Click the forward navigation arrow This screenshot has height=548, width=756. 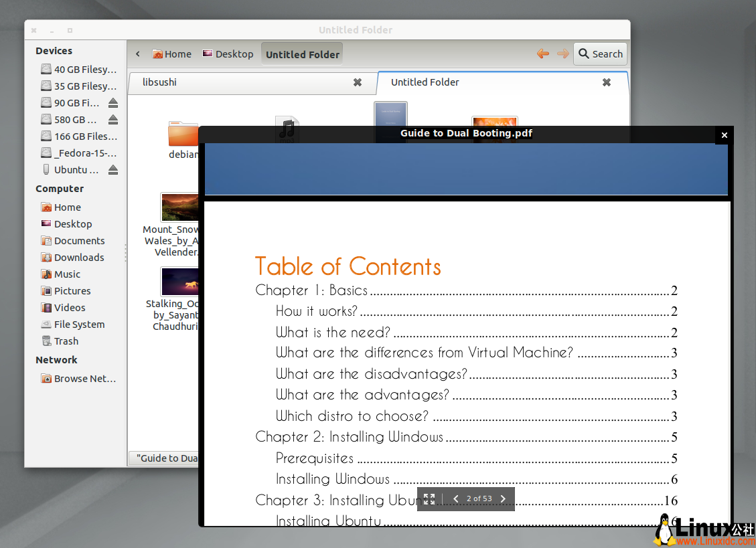564,54
